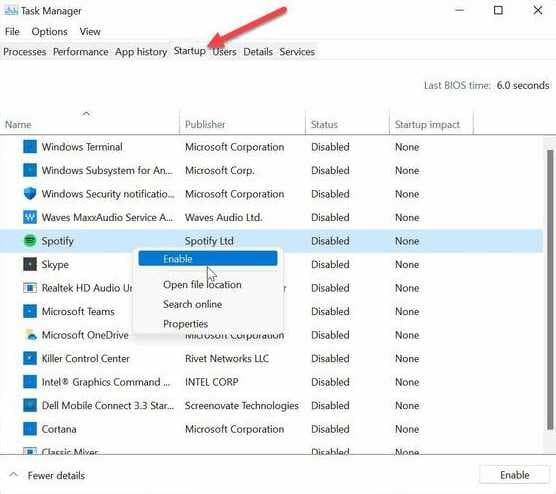Select the Windows Terminal row name

tap(82, 147)
